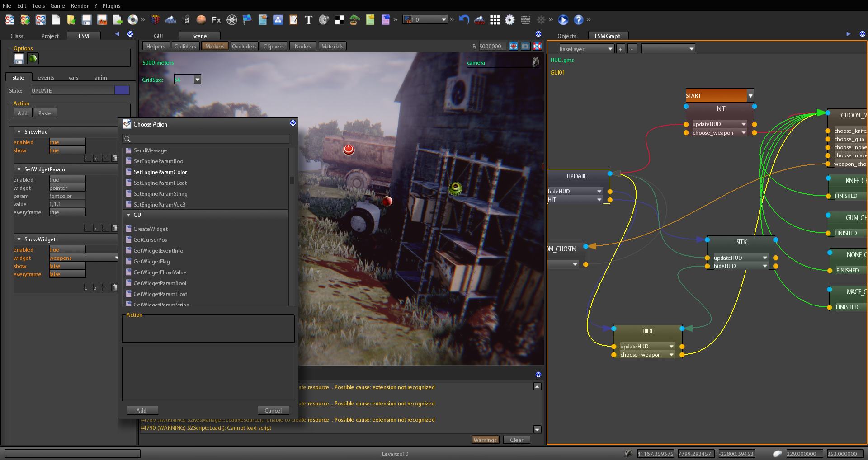
Task: Open the GridSize dropdown
Action: 198,80
